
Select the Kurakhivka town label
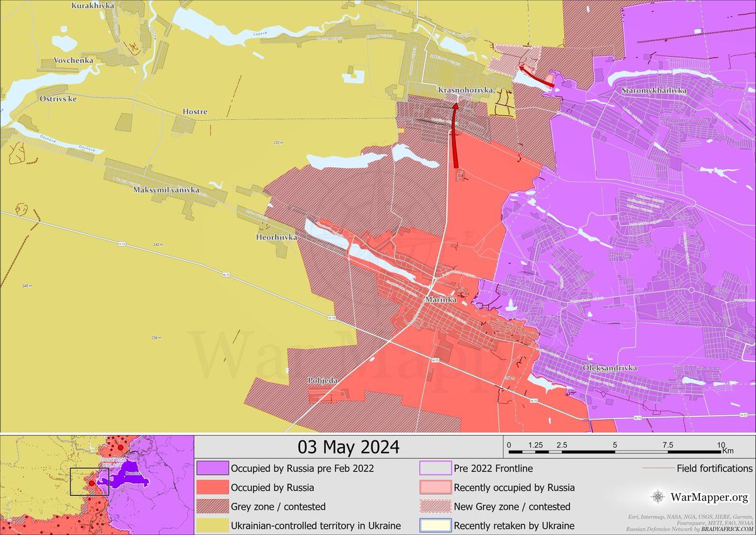pyautogui.click(x=93, y=6)
